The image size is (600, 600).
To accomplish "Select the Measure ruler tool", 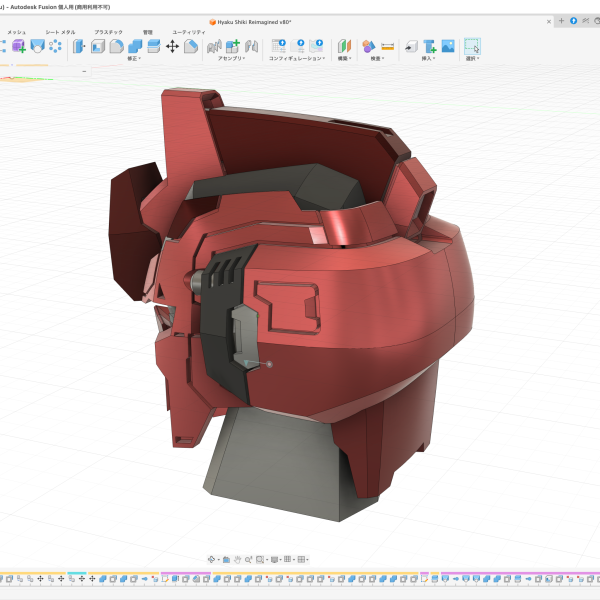I will 388,47.
